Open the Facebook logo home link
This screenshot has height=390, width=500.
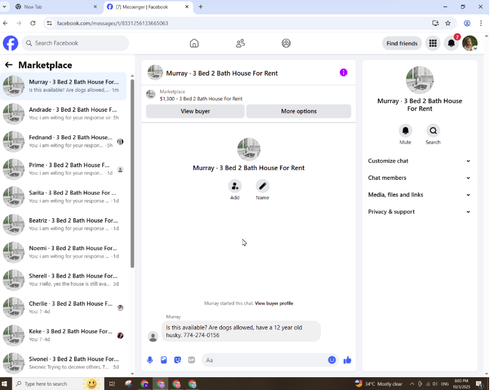click(10, 43)
